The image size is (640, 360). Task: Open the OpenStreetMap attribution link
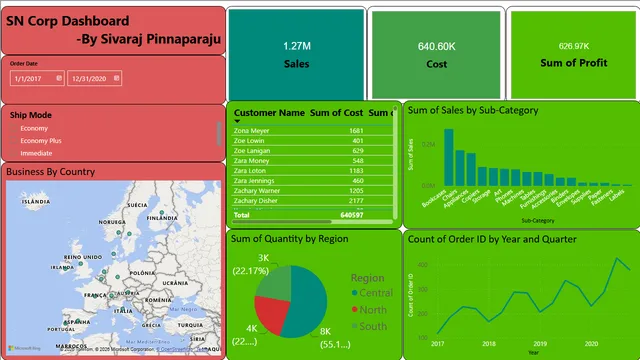tap(176, 349)
